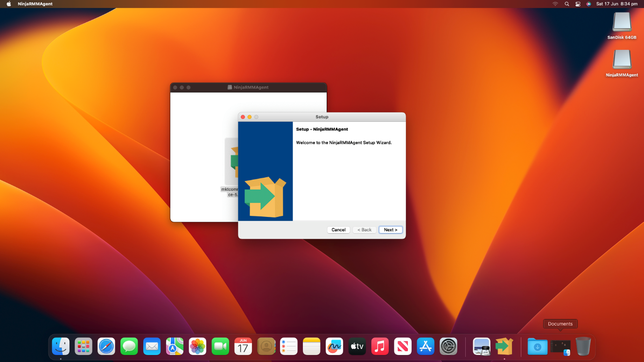Open Spotlight search
Screen dimensions: 644x362
pos(567,4)
